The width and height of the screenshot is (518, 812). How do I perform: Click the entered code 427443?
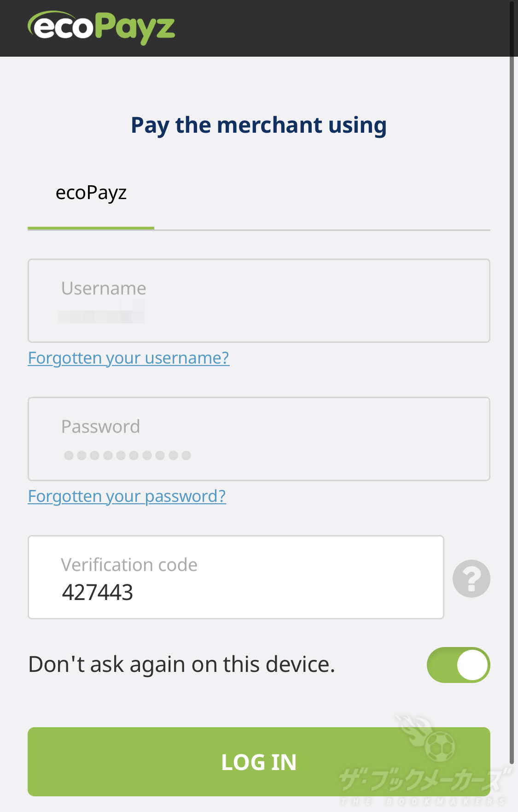click(98, 592)
